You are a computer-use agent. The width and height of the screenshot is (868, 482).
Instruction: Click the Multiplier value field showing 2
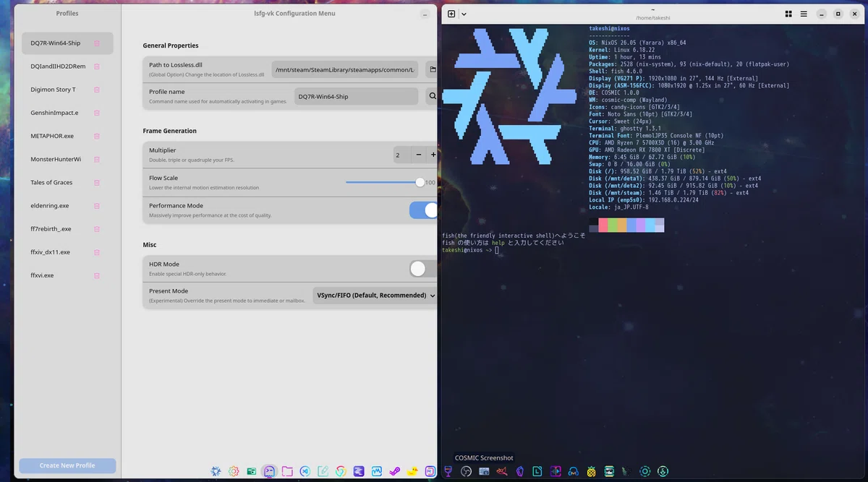point(401,155)
